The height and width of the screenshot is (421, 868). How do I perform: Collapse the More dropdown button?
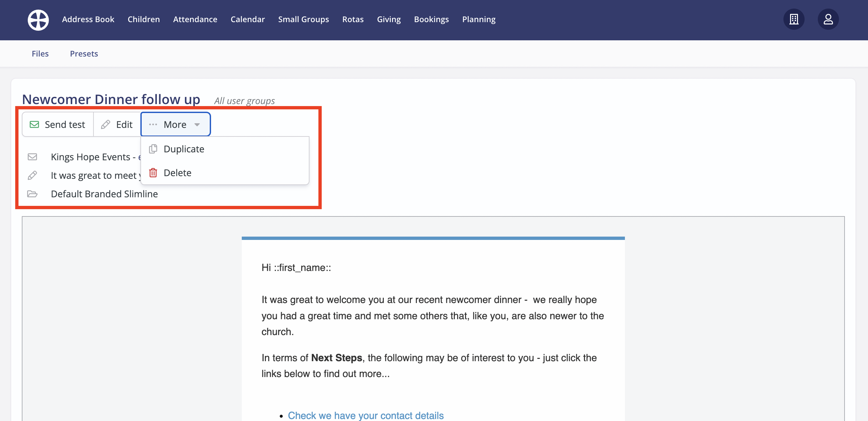tap(175, 124)
